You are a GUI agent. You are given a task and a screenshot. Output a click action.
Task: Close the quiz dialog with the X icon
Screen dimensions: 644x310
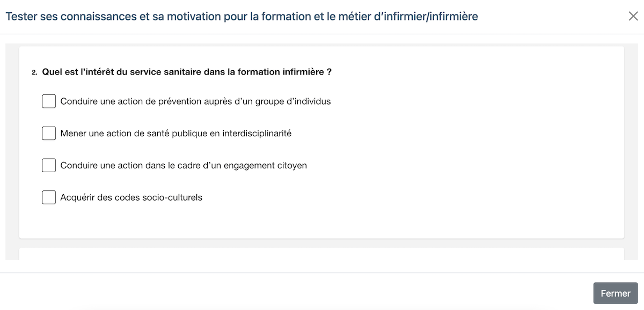[x=633, y=16]
